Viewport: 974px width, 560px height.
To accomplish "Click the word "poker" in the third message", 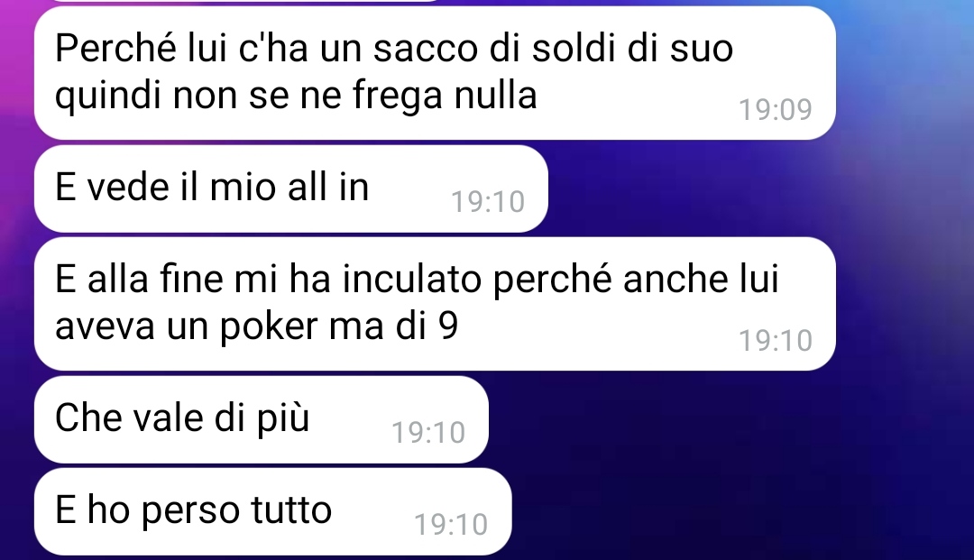I will click(269, 326).
